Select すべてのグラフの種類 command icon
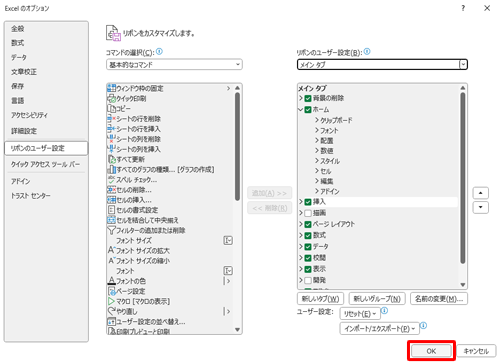 111,169
